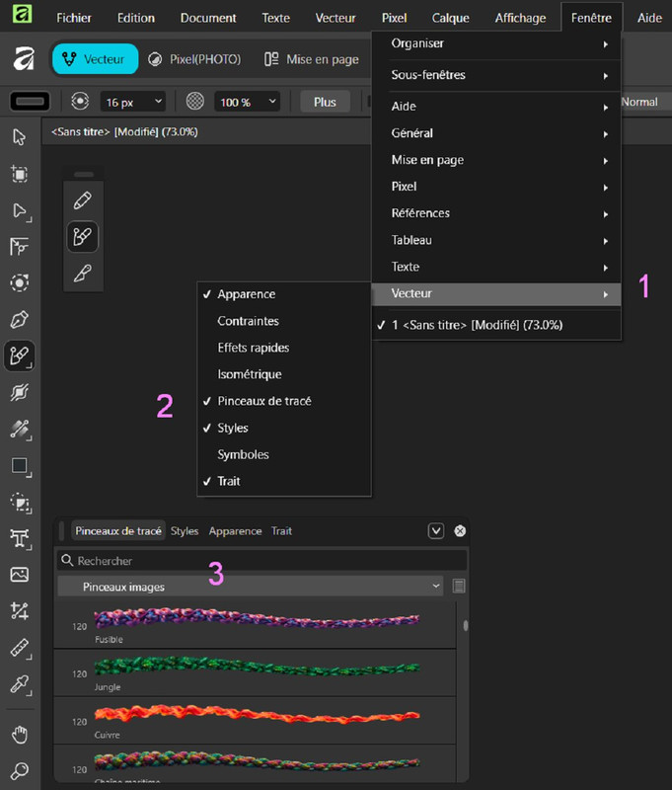Viewport: 672px width, 790px height.
Task: Open the Fichier menu
Action: [74, 18]
